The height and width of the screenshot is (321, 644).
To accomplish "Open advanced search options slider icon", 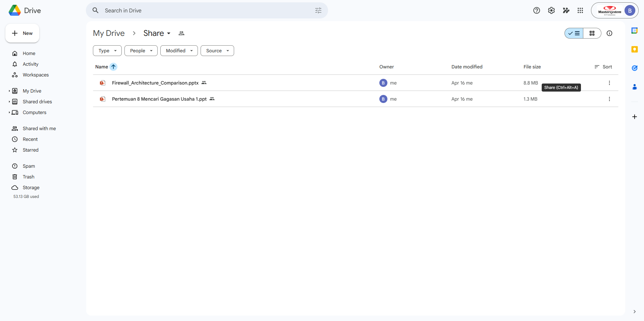I will pyautogui.click(x=318, y=10).
